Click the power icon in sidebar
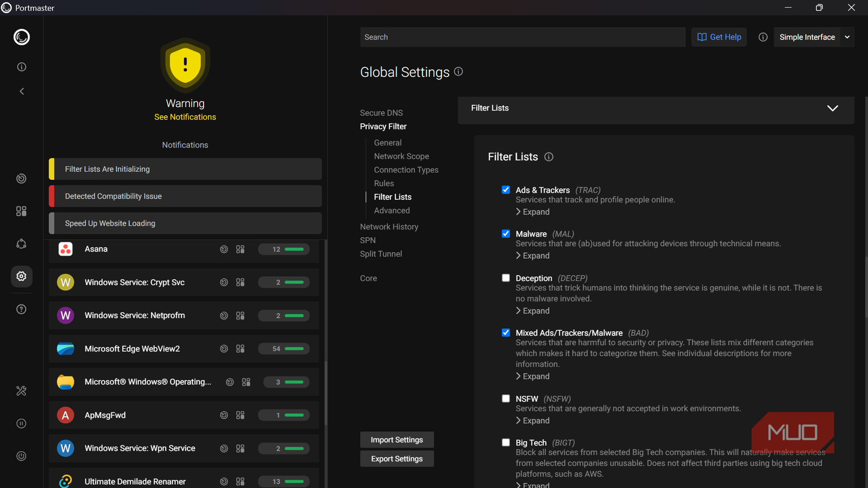 coord(22,456)
